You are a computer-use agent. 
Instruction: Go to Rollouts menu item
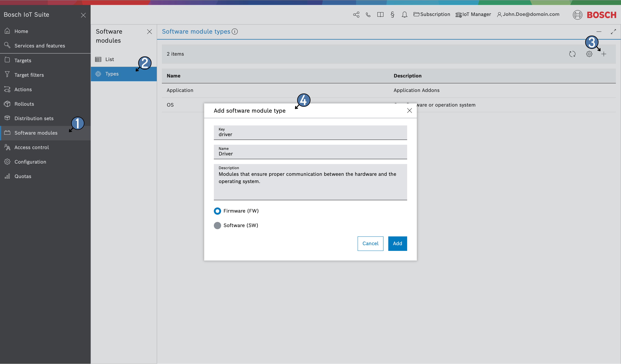click(x=24, y=104)
